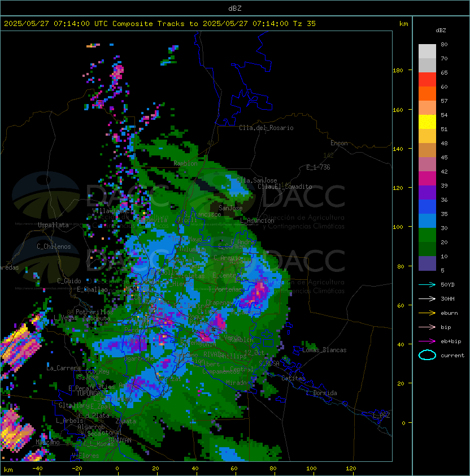The width and height of the screenshot is (470, 476).
Task: Click the 30HM legend label
Action: click(447, 298)
